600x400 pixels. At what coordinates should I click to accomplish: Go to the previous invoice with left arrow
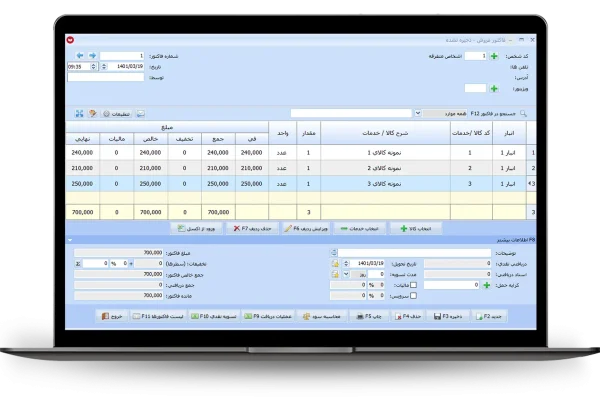click(81, 56)
